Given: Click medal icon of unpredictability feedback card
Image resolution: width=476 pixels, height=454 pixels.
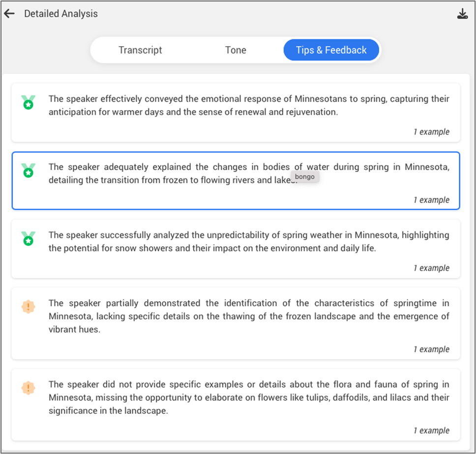Looking at the screenshot, I should [x=28, y=238].
